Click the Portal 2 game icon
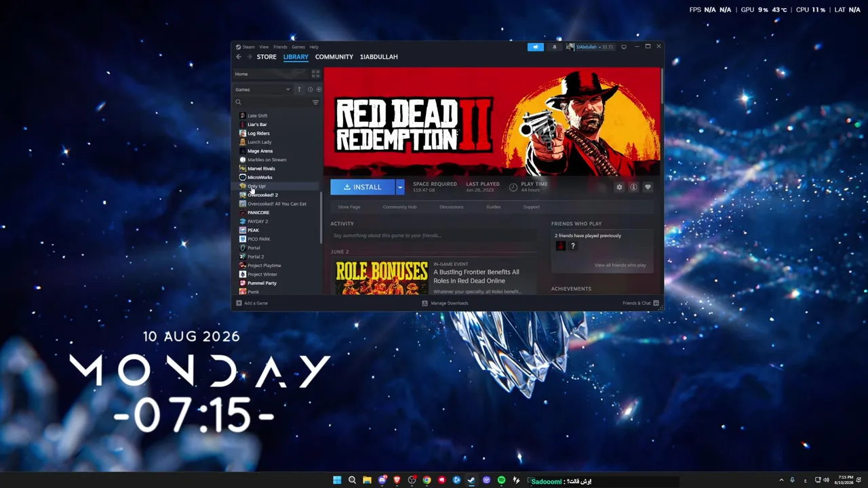The height and width of the screenshot is (488, 868). click(243, 257)
